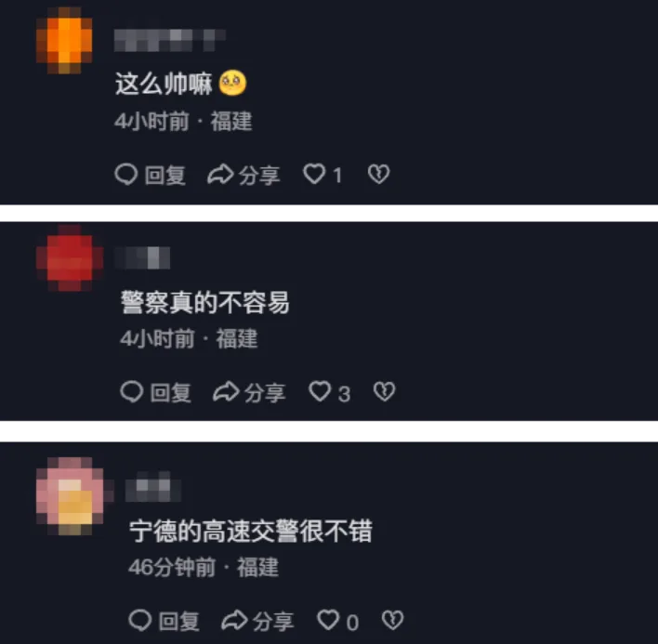Click share arrow under 这么帅嘛 comment
The height and width of the screenshot is (644, 658).
[x=220, y=174]
